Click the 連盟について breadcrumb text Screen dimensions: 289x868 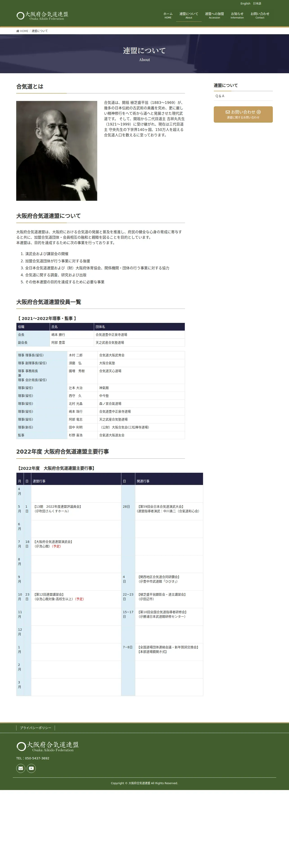pos(40,31)
